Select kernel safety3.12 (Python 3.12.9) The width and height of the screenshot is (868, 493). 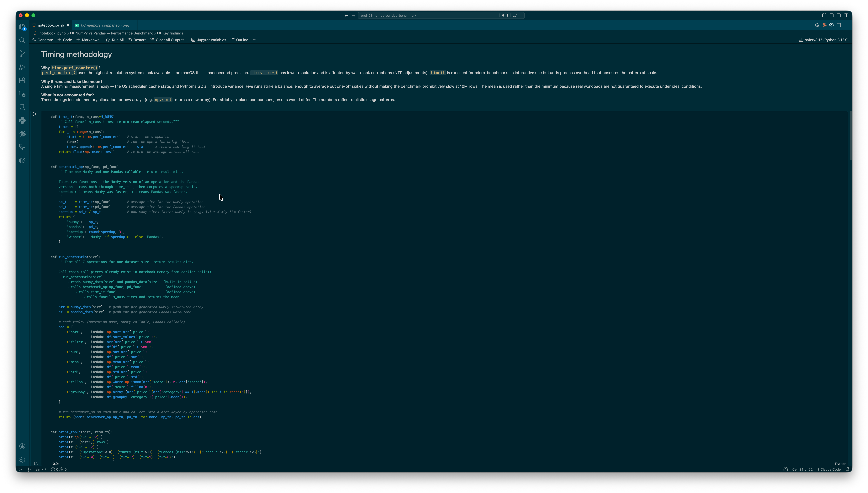point(824,40)
